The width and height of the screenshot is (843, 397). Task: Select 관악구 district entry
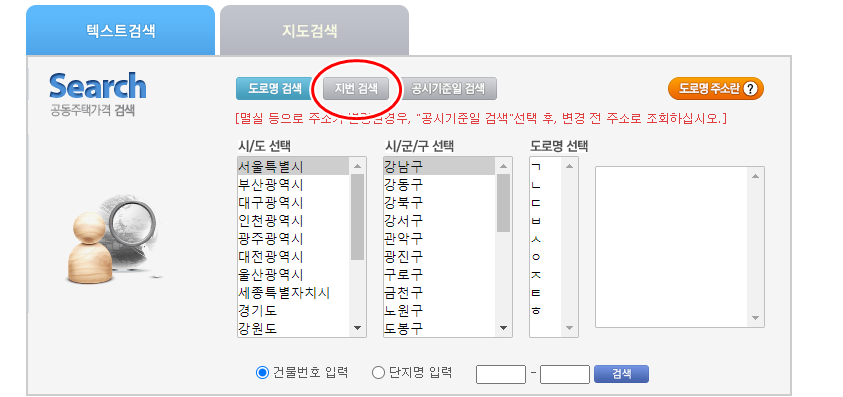click(x=440, y=238)
